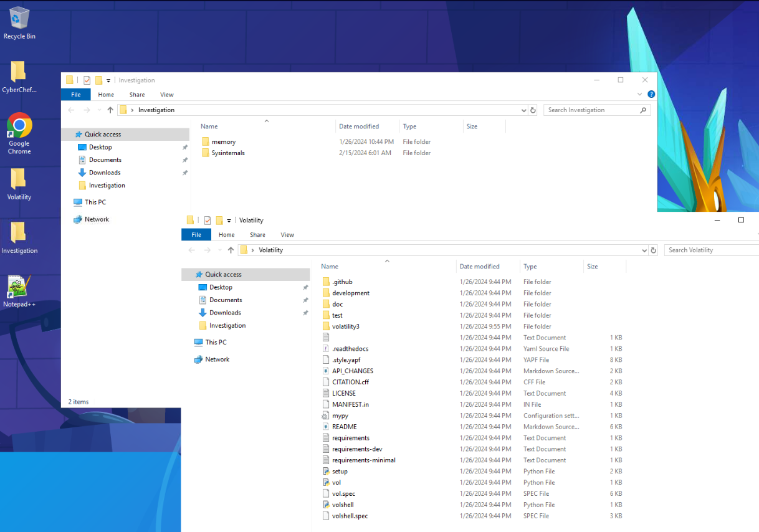Screen dimensions: 759x532
Task: Refresh the Volatility window address bar
Action: [x=653, y=250]
